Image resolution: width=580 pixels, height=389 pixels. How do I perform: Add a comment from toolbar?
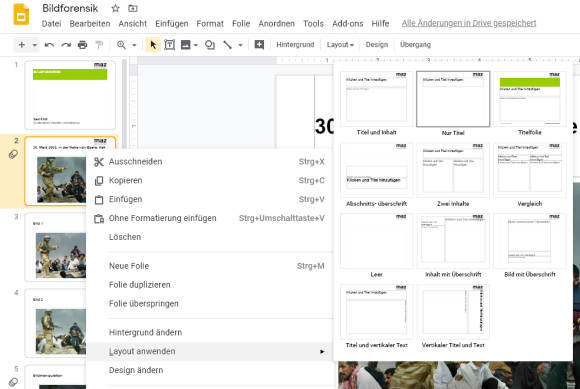259,45
